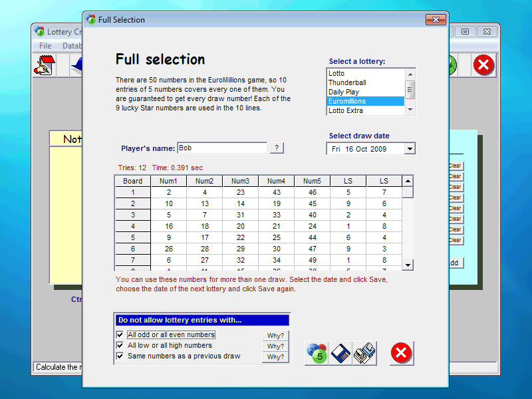
Task: Click the red X icon in main window toolbar
Action: tap(483, 65)
